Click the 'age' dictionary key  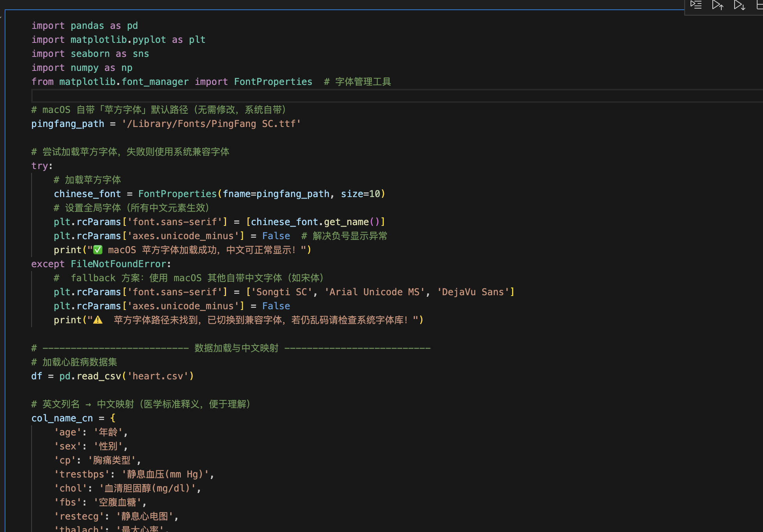tap(68, 432)
